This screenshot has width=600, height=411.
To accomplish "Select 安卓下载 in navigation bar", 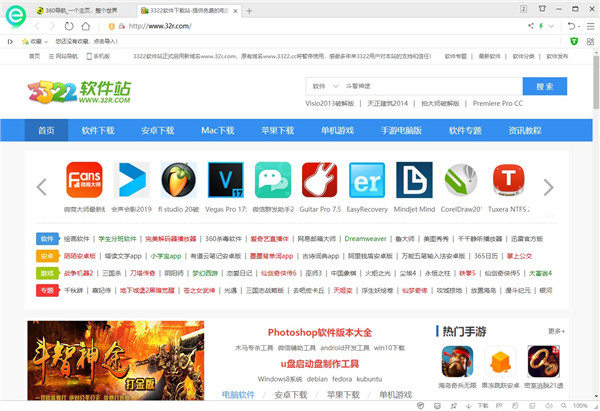I will [x=158, y=130].
